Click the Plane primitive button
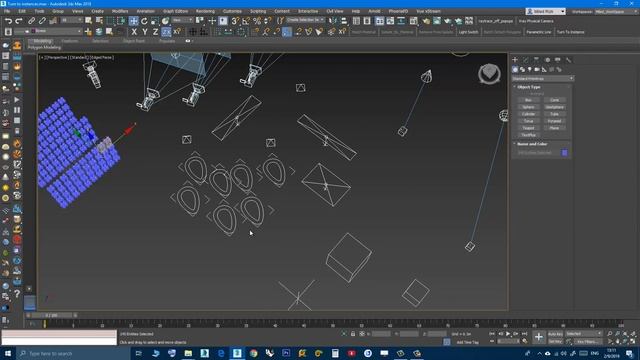This screenshot has height=360, width=640. pos(554,128)
